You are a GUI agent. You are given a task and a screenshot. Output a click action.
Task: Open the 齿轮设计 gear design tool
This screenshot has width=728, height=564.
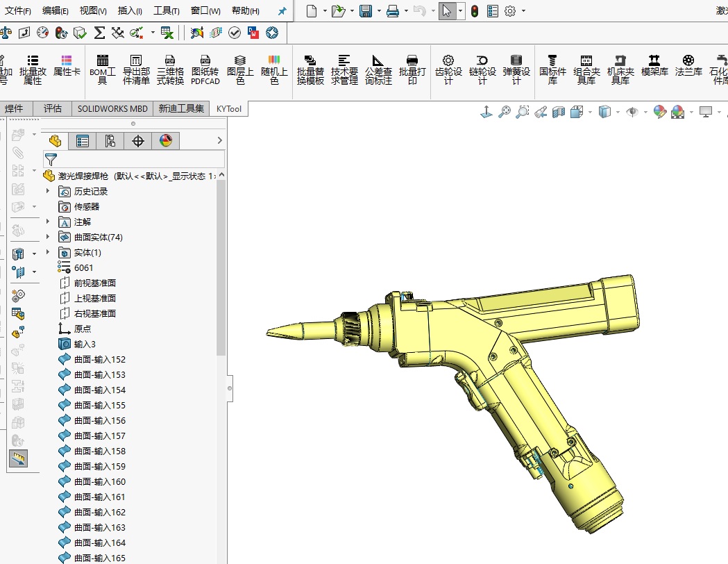(448, 70)
